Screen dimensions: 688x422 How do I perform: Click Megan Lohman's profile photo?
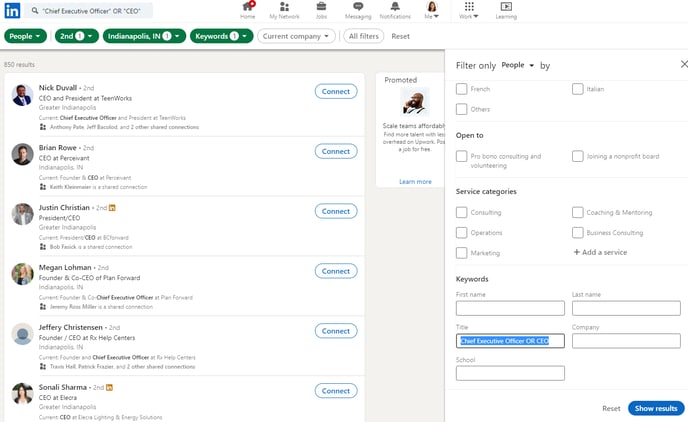point(22,274)
